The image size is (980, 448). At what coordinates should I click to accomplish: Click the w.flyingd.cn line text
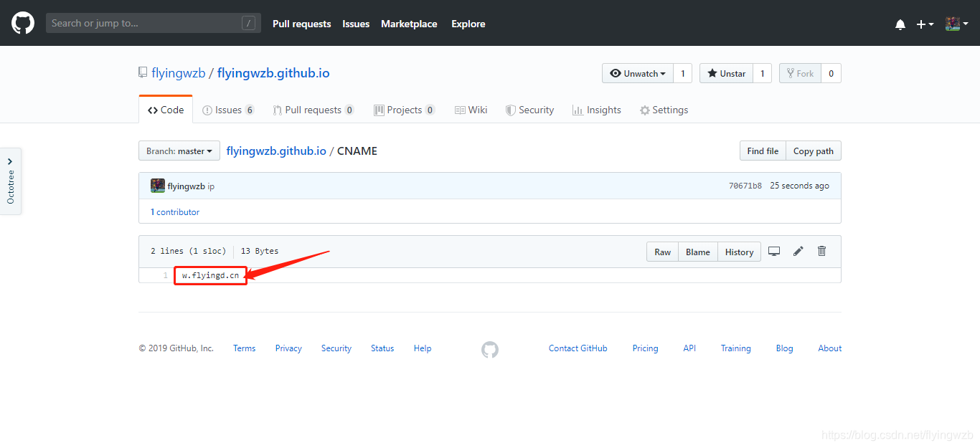(x=210, y=275)
